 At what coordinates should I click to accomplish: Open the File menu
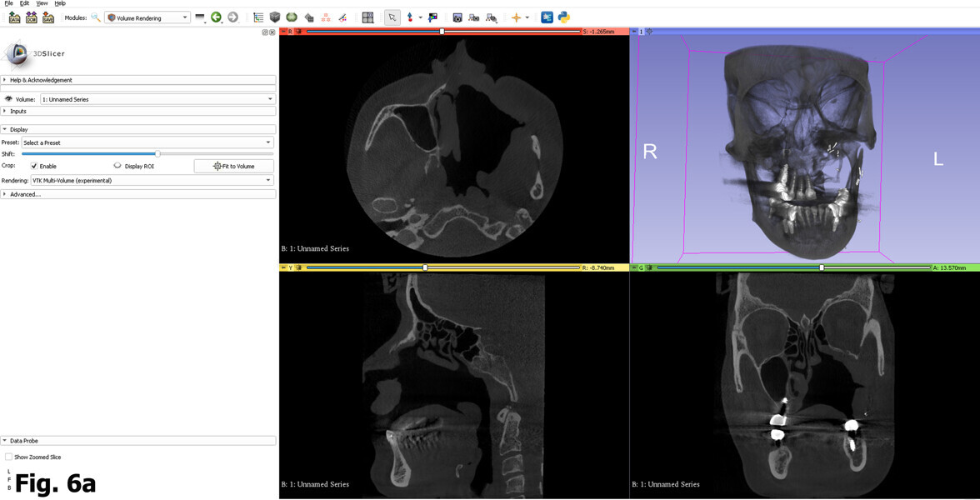[x=8, y=3]
